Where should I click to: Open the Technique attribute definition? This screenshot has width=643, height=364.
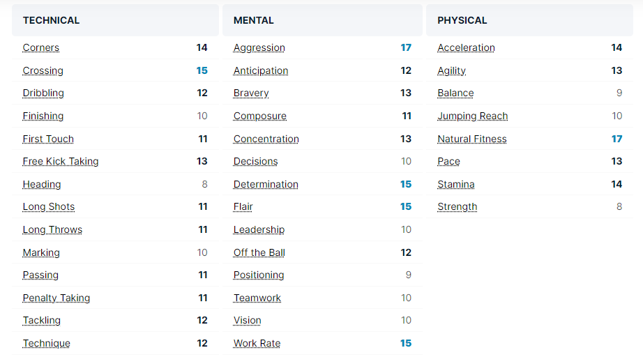[47, 344]
